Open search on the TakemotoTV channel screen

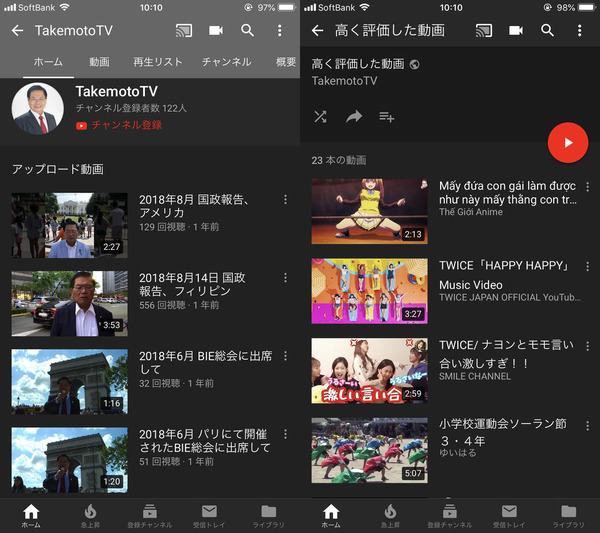coord(247,31)
